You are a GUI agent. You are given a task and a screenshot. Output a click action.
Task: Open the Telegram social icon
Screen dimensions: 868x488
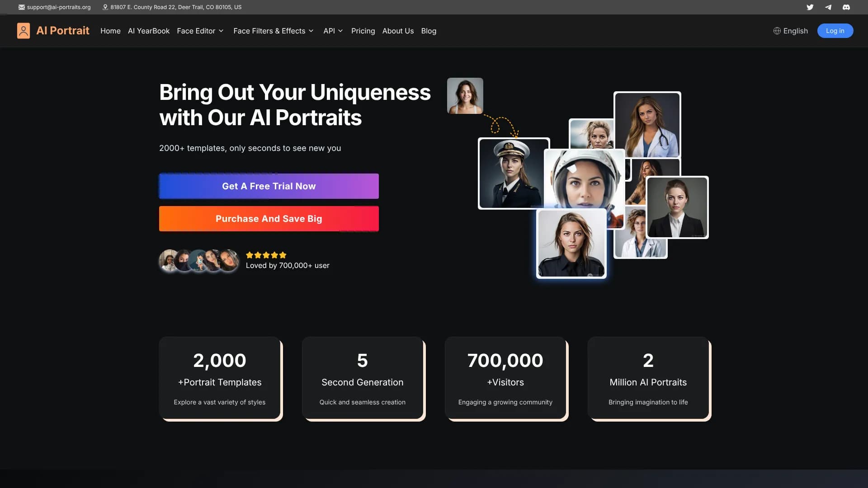tap(828, 7)
